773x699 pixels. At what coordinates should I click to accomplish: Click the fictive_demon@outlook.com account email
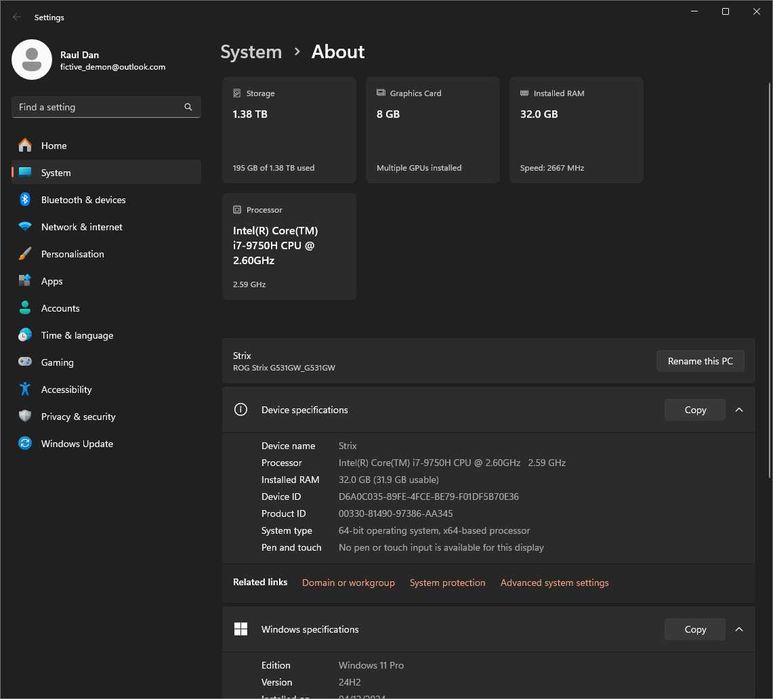[113, 67]
